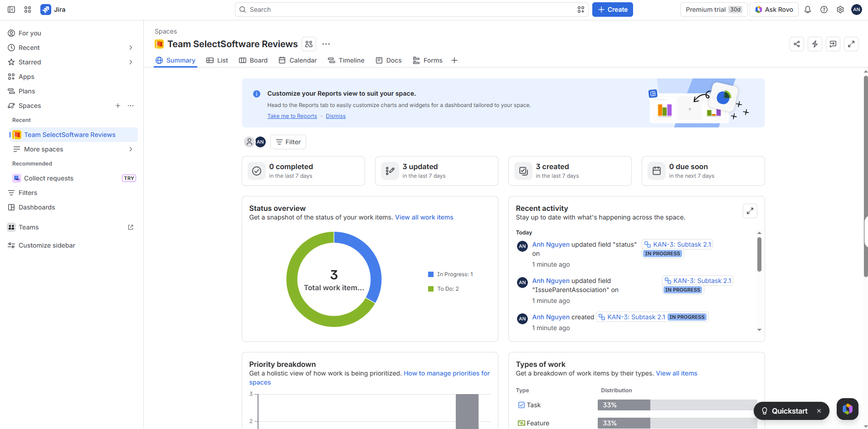
Task: Add a new tab with the plus icon
Action: click(x=454, y=60)
